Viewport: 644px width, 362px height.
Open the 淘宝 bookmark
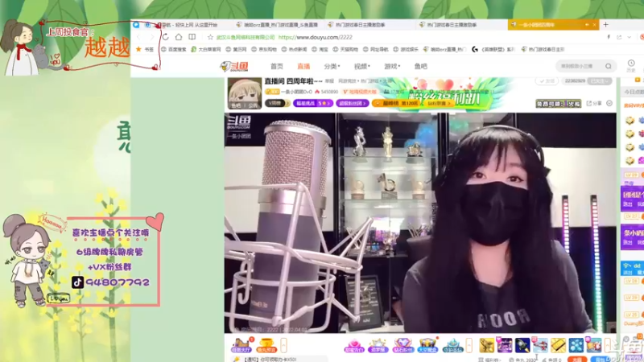pyautogui.click(x=320, y=49)
